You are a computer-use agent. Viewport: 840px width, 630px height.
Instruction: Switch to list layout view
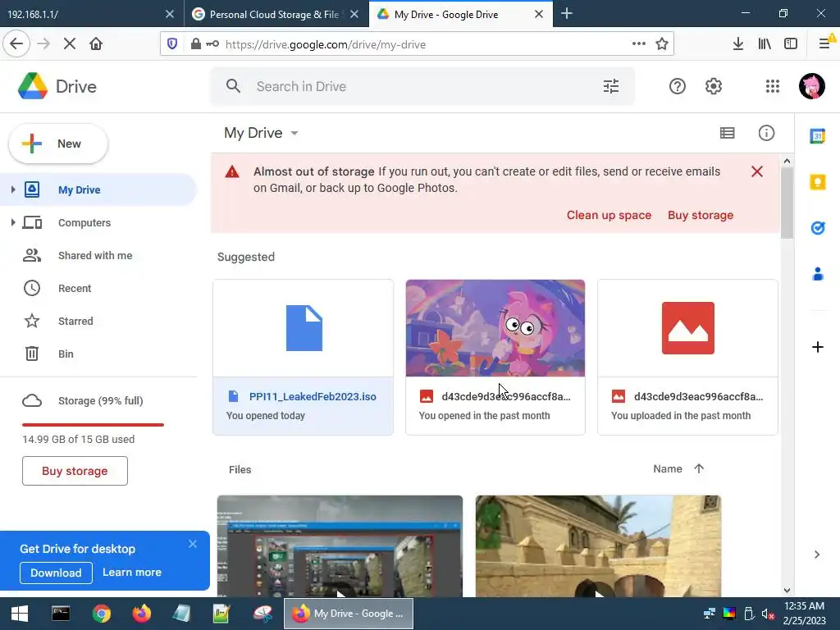click(727, 133)
